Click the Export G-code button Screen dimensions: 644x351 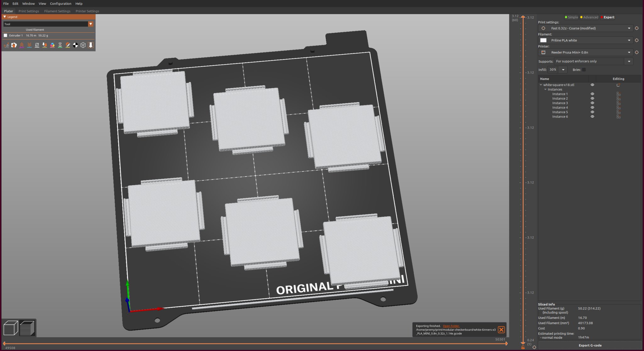pyautogui.click(x=590, y=345)
